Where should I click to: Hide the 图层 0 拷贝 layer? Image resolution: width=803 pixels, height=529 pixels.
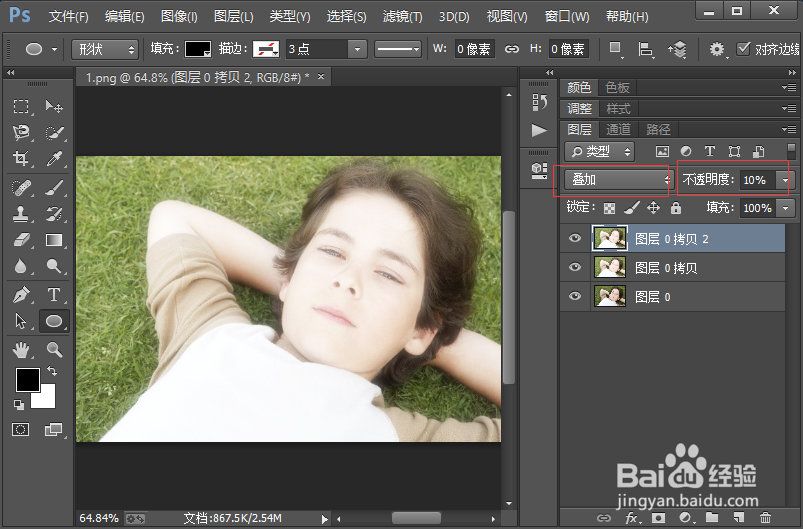coord(575,267)
